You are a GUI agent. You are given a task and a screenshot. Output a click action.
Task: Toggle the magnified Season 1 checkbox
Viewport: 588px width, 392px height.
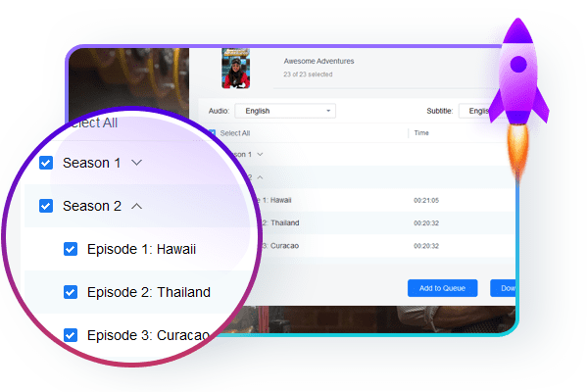tap(46, 163)
